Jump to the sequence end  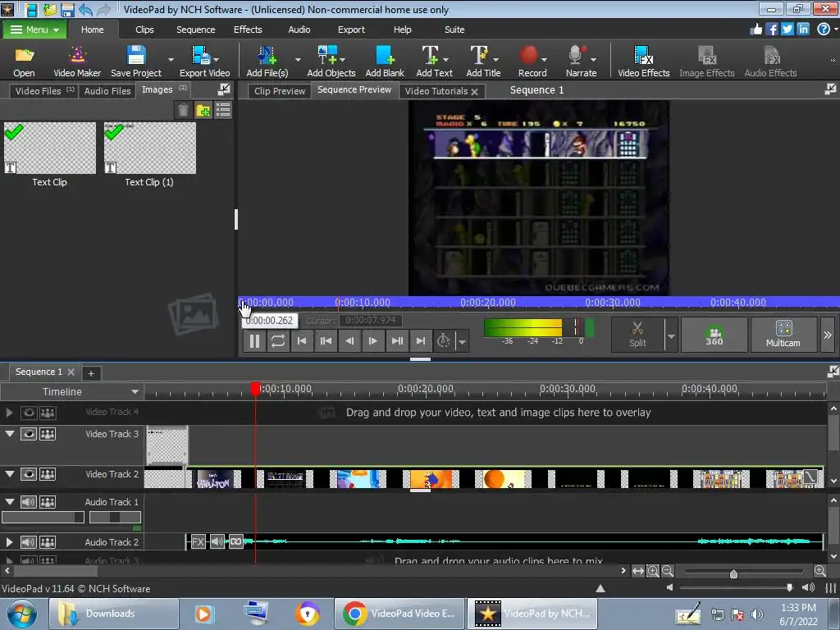(421, 340)
